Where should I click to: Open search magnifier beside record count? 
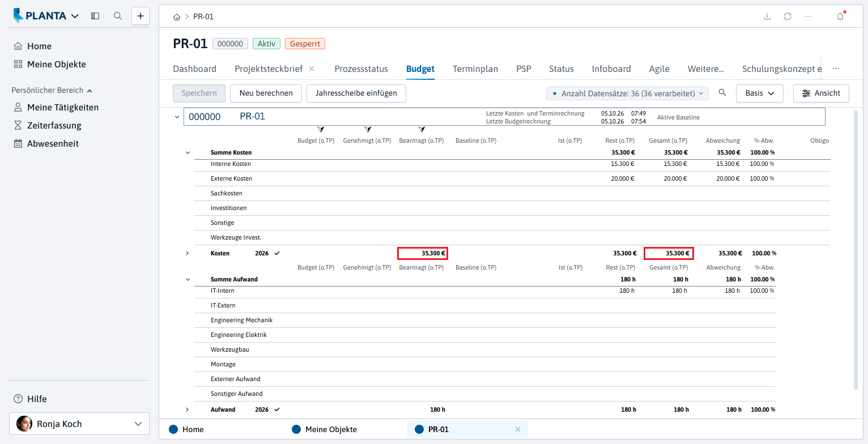722,93
